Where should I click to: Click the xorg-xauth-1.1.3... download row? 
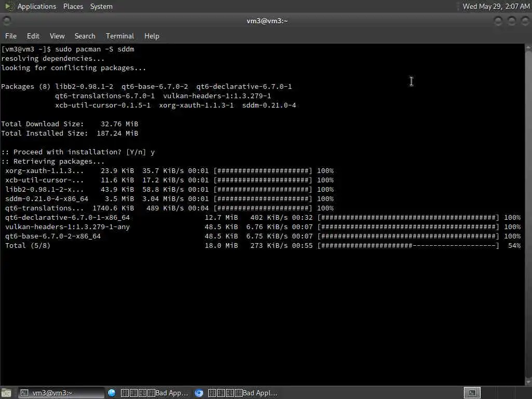click(x=169, y=170)
